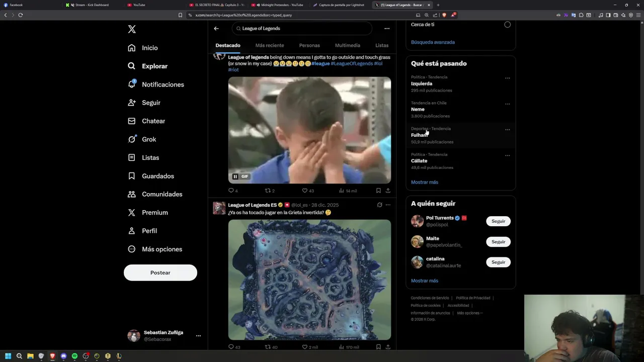Screen dimensions: 644x362
Task: Follow Pol Turrents
Action: (498, 221)
